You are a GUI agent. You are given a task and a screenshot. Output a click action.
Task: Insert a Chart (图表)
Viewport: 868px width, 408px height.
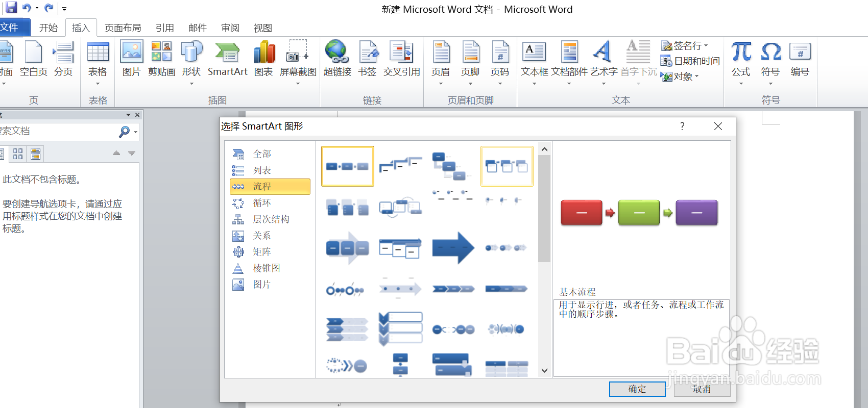point(263,59)
